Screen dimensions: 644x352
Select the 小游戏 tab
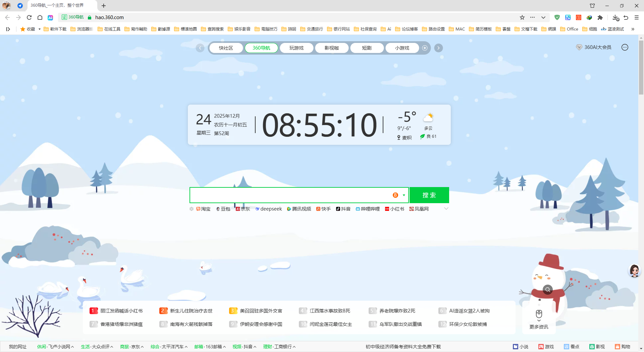pyautogui.click(x=402, y=48)
